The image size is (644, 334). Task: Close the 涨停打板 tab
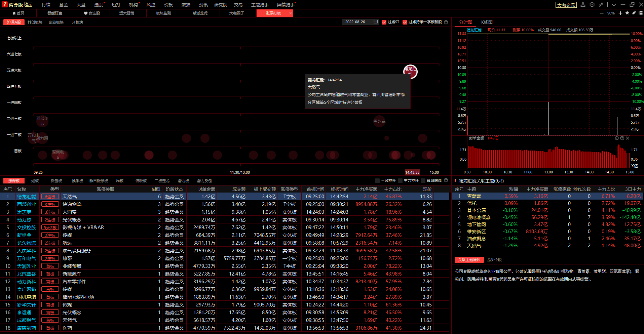290,13
